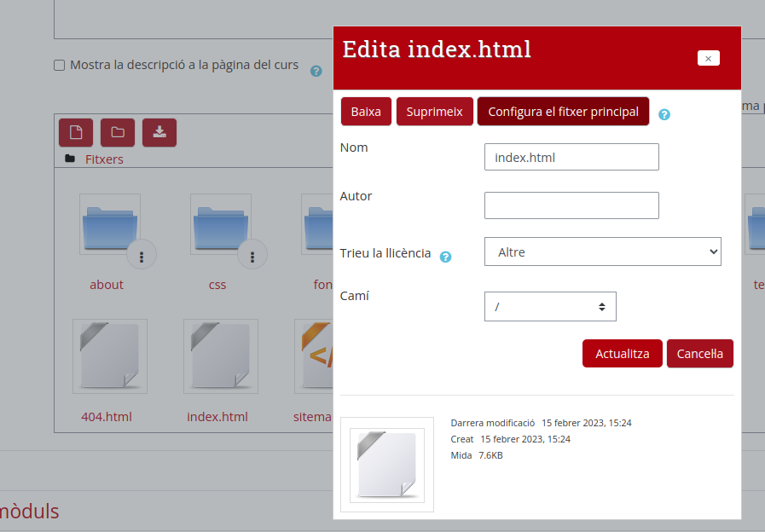
Task: Click the 'Fitxers' root folder link
Action: click(x=104, y=159)
